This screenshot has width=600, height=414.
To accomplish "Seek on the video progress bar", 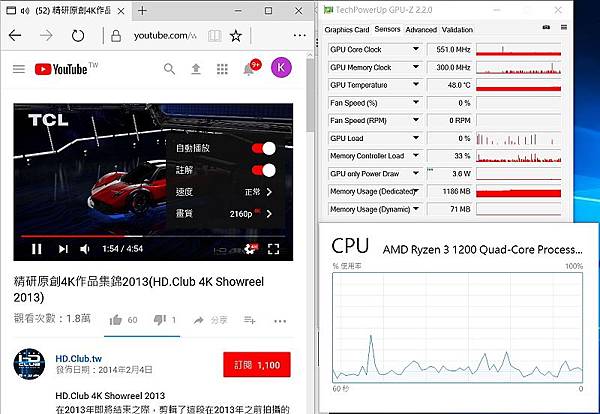I will point(153,236).
